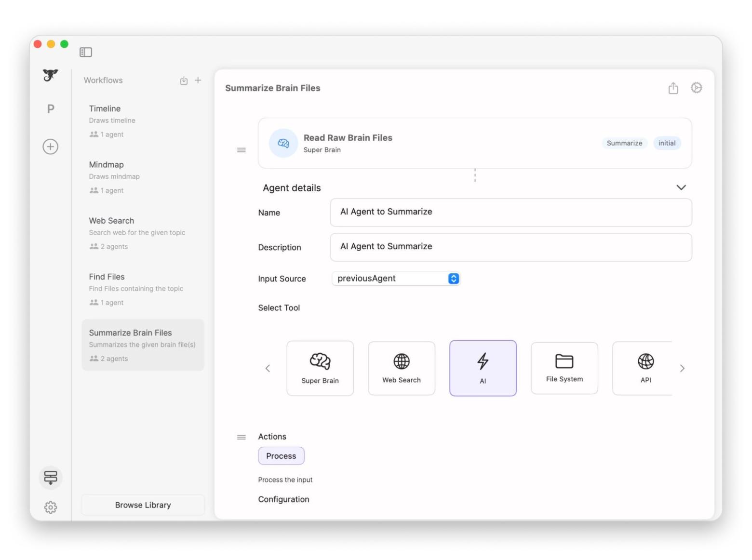Select the File System tool

coord(564,368)
